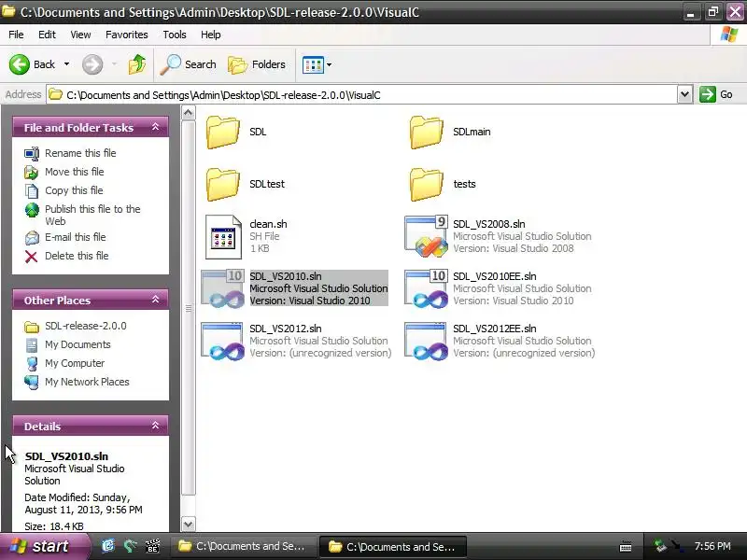Open the SDL folder icon
This screenshot has width=747, height=560.
coord(222,132)
